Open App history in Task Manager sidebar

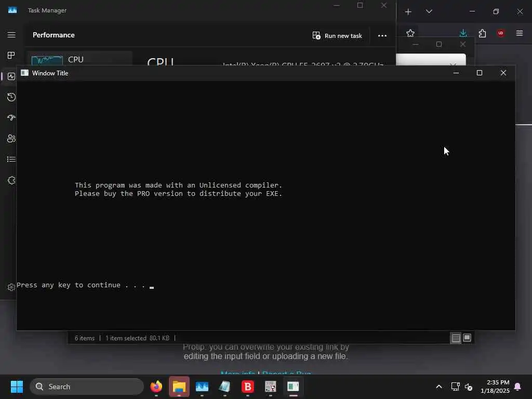(11, 97)
